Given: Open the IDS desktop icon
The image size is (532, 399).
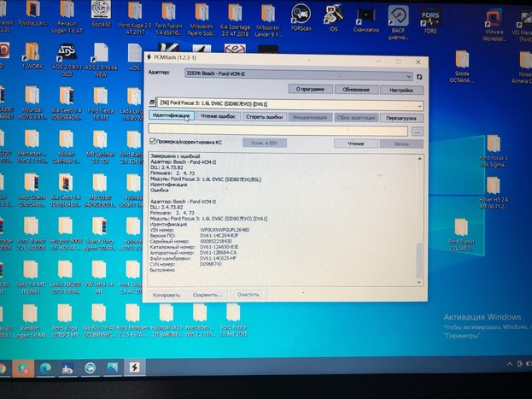Looking at the screenshot, I should tap(331, 17).
